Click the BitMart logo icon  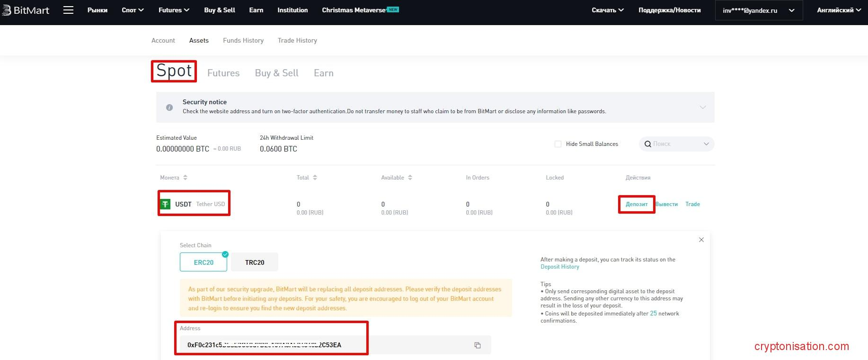(7, 10)
